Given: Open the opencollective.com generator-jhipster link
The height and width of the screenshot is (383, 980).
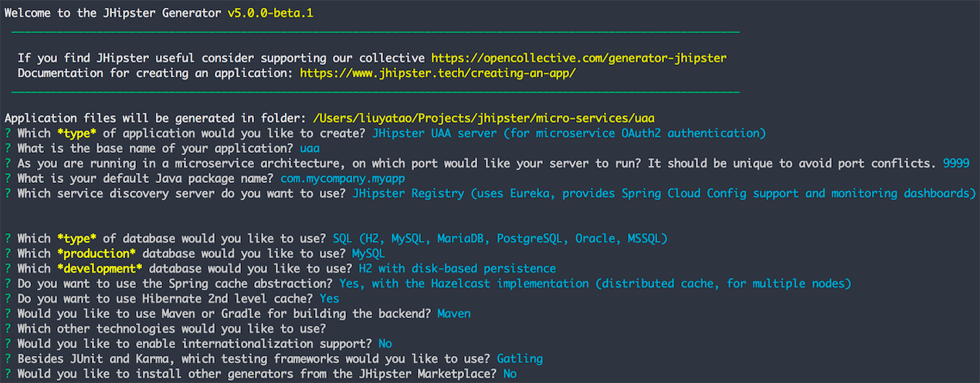Looking at the screenshot, I should tap(578, 58).
